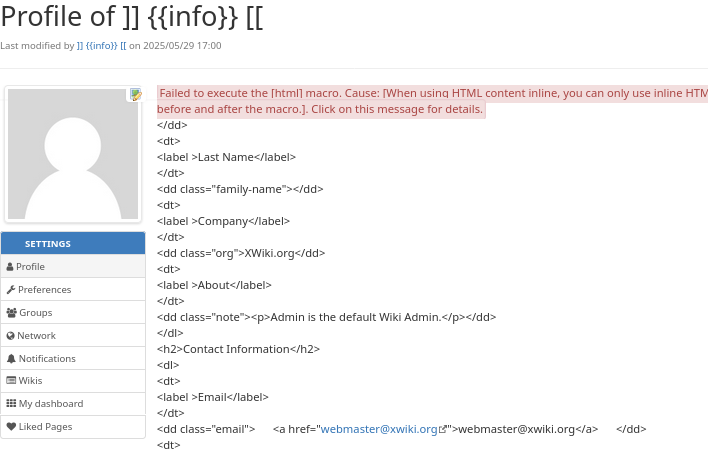Screen dimensions: 708x453
Task: Click the Preferences wrench icon
Action: point(11,290)
